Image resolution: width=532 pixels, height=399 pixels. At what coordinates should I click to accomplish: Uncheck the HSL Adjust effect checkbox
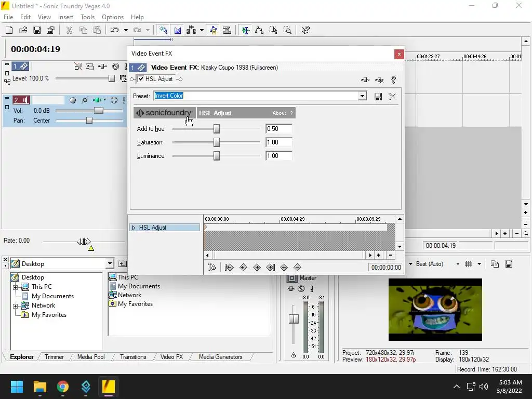tap(141, 79)
